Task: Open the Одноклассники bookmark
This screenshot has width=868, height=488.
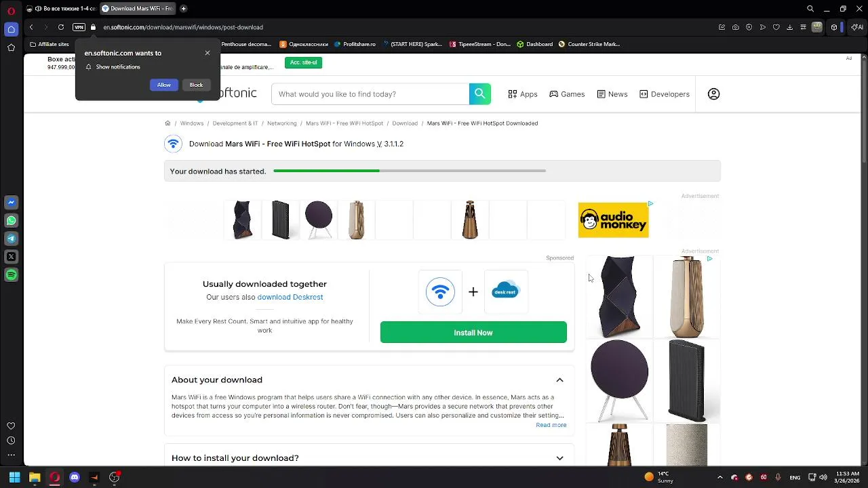Action: click(304, 44)
